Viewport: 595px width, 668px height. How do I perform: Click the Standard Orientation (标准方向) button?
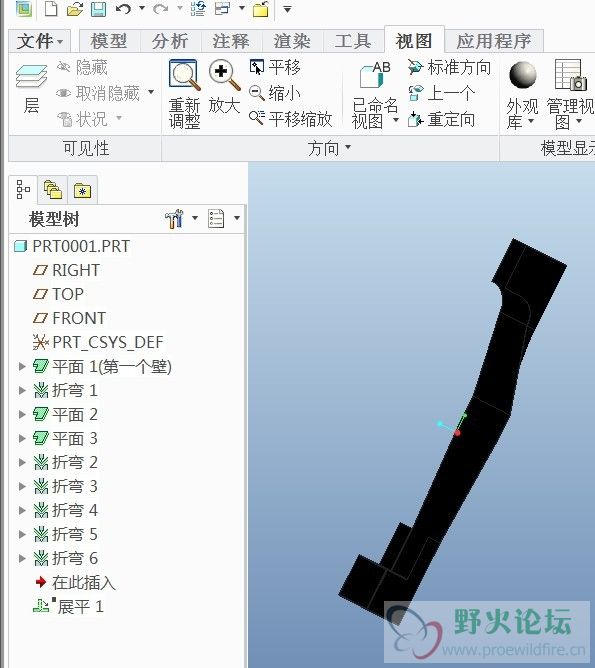(449, 67)
